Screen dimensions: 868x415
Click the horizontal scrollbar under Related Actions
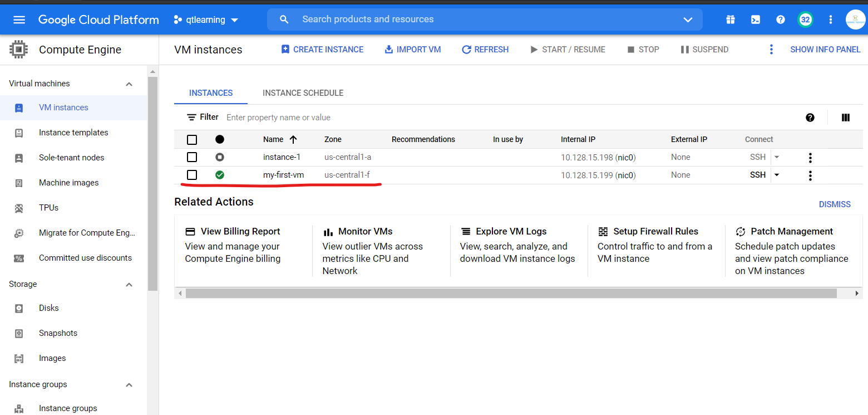(x=511, y=293)
